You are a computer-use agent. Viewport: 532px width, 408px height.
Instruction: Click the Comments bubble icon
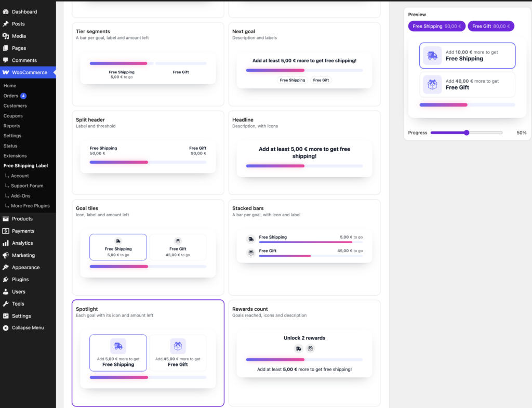click(x=6, y=60)
